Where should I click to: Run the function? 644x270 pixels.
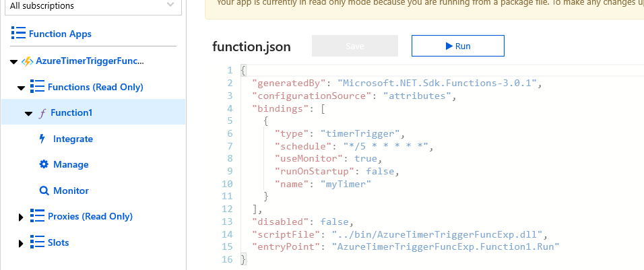(x=458, y=46)
